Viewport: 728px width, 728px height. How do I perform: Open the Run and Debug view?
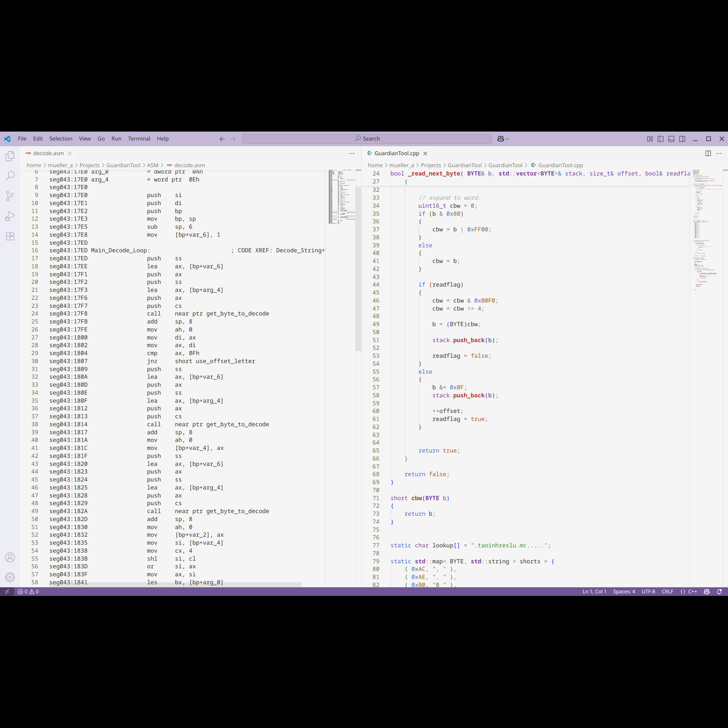(x=10, y=216)
